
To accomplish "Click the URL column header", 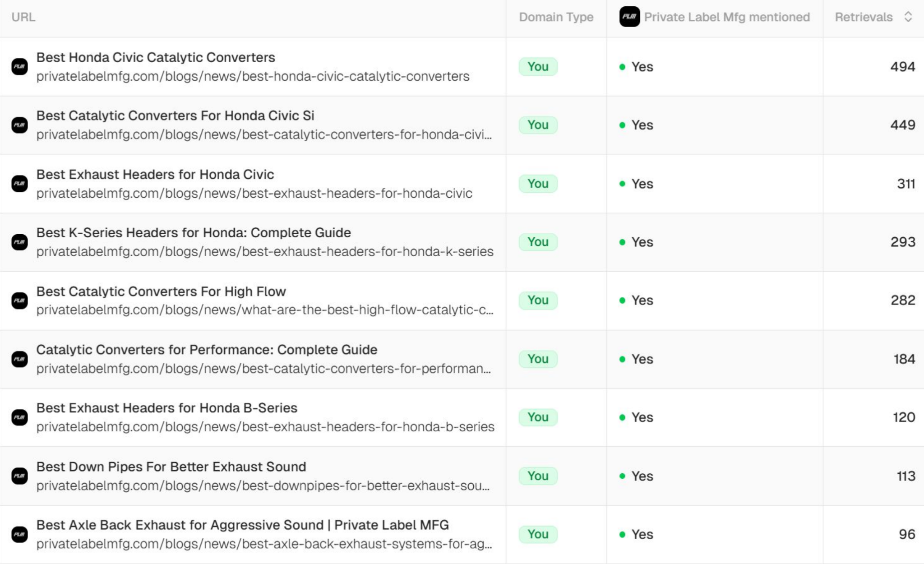I will [x=23, y=17].
